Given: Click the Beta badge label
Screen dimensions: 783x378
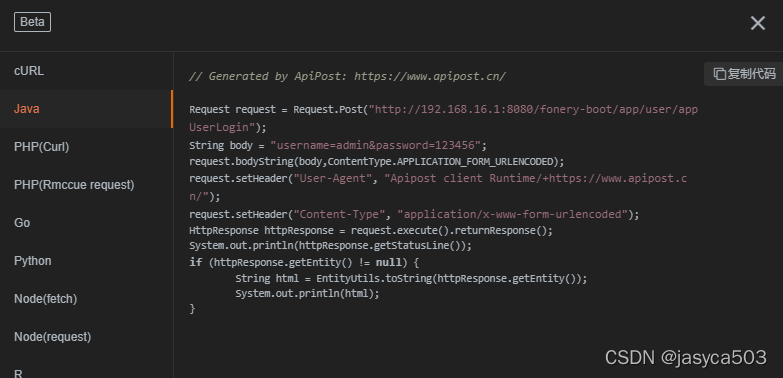Looking at the screenshot, I should pyautogui.click(x=32, y=22).
